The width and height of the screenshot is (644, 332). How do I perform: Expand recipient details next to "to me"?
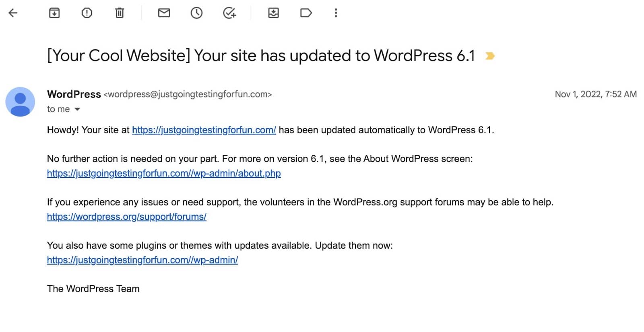click(x=77, y=109)
